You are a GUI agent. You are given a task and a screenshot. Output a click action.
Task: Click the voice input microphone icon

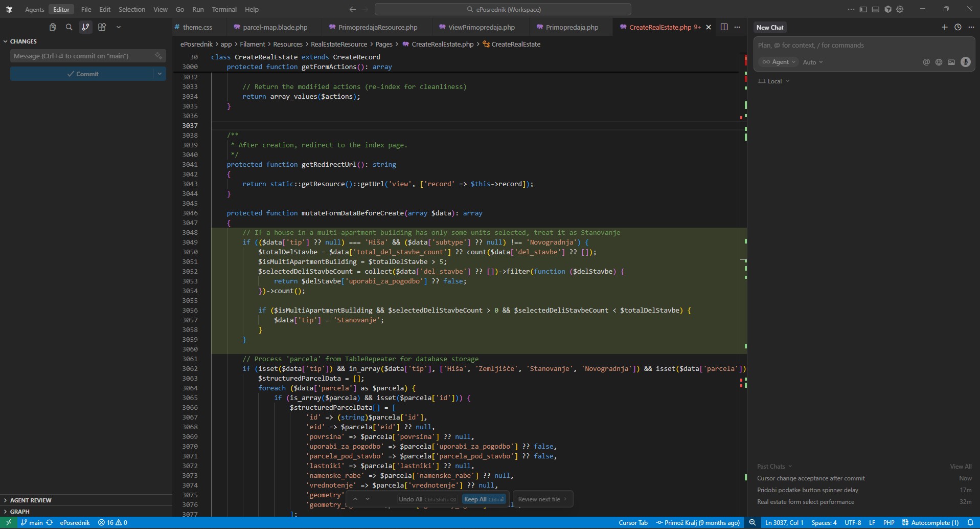click(965, 62)
